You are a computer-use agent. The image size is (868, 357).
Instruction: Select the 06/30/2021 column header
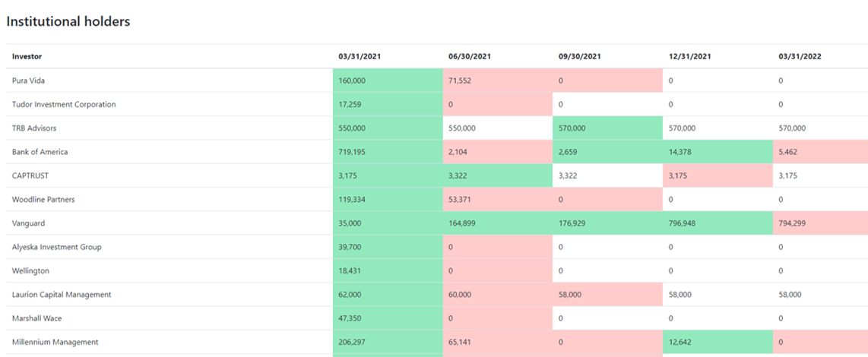(470, 56)
